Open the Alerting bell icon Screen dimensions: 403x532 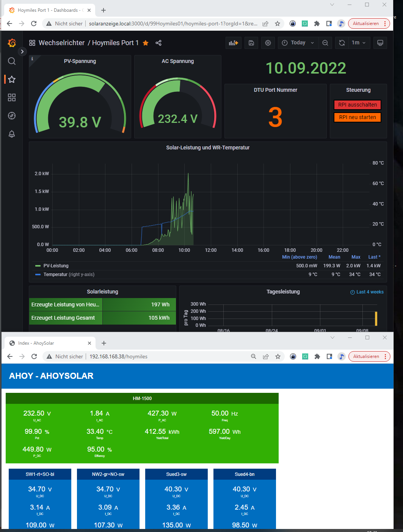(12, 134)
